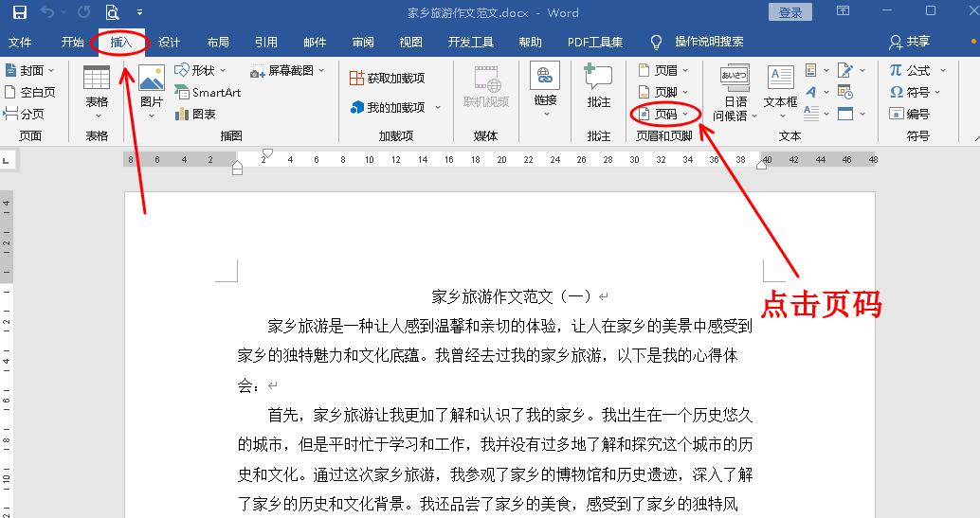Add a comment with 批注 icon
Viewport: 980px width, 518px height.
[x=598, y=85]
